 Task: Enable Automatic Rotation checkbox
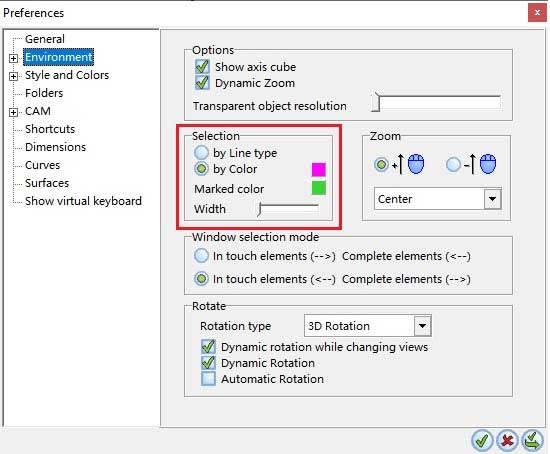coord(208,379)
